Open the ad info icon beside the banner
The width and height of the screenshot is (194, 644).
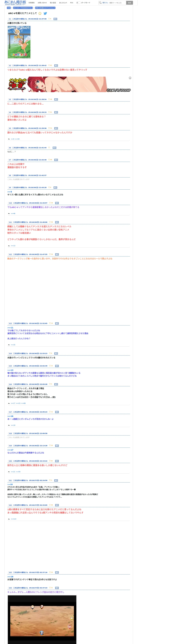coord(130,78)
